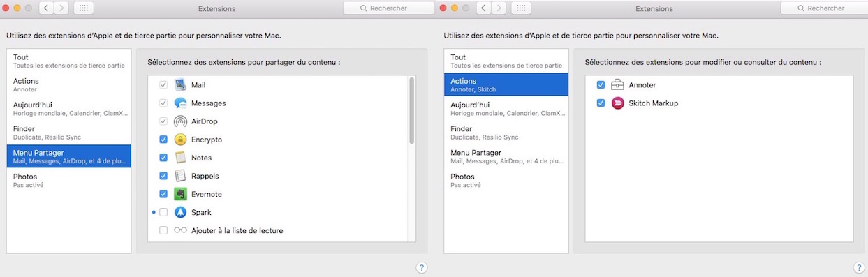
Task: Click the Messages bubble icon
Action: tap(180, 103)
